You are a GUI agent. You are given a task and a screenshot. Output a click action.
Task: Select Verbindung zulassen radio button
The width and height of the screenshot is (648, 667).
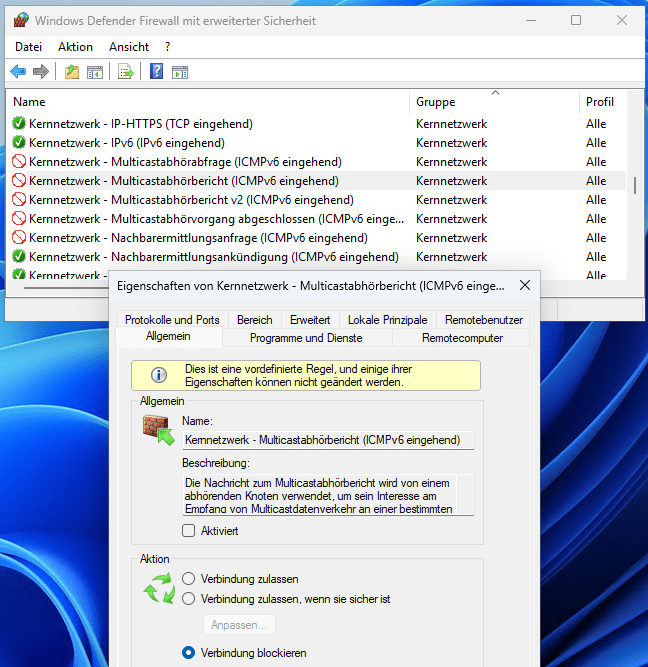tap(188, 579)
